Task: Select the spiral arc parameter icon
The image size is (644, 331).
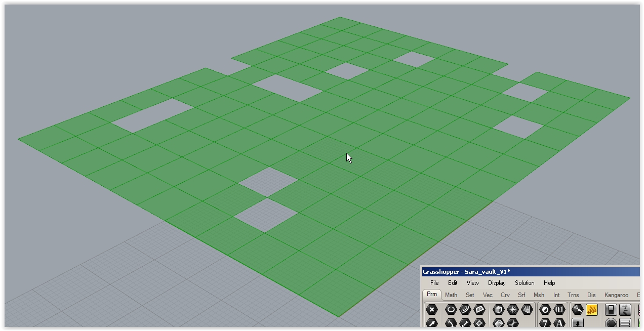Action: pos(465,309)
